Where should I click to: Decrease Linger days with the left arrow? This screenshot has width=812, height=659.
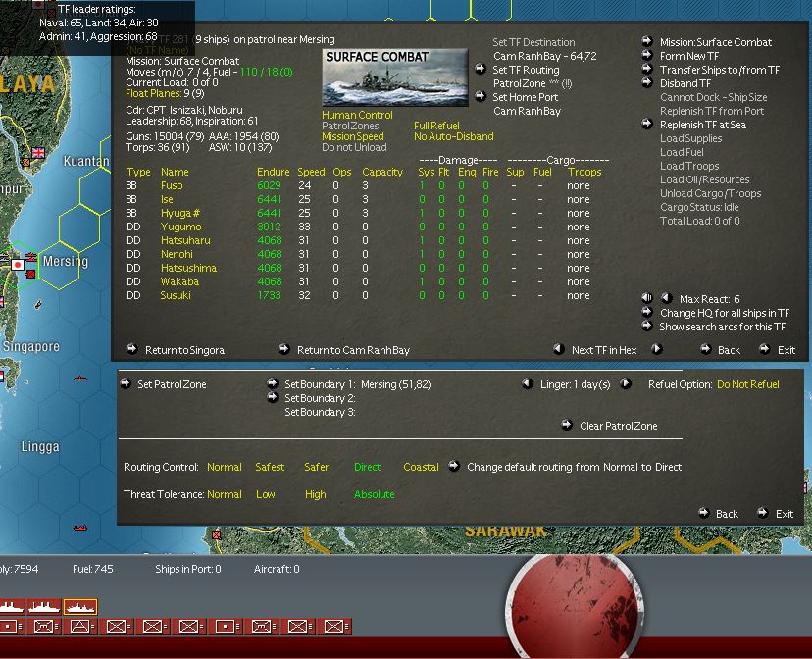pos(528,383)
